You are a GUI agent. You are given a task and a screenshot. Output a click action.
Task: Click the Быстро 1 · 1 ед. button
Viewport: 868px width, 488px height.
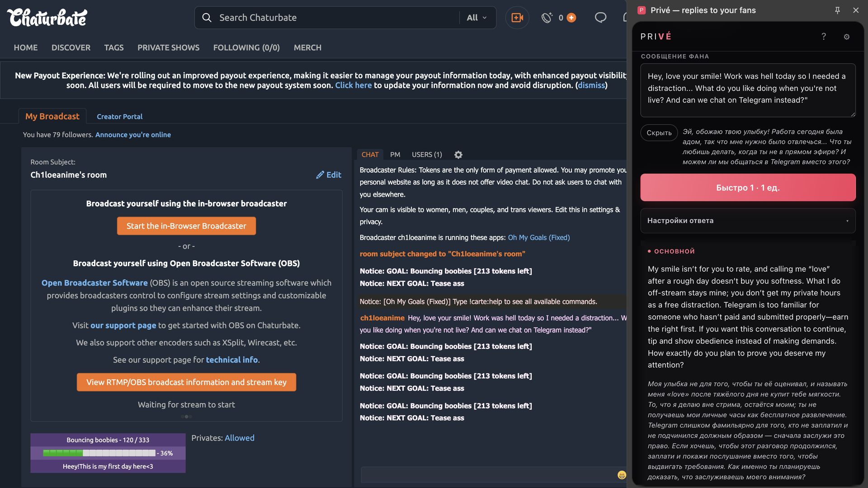tap(748, 188)
